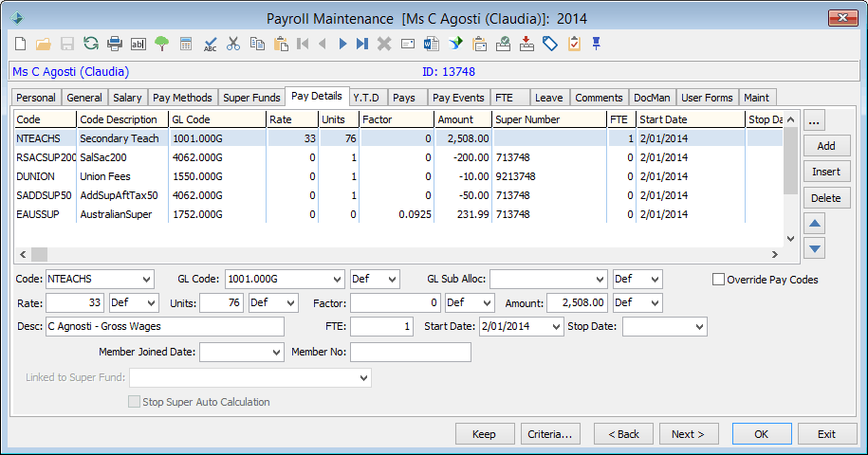The image size is (868, 455).
Task: Open the Member Joined Date dropdown
Action: point(277,353)
